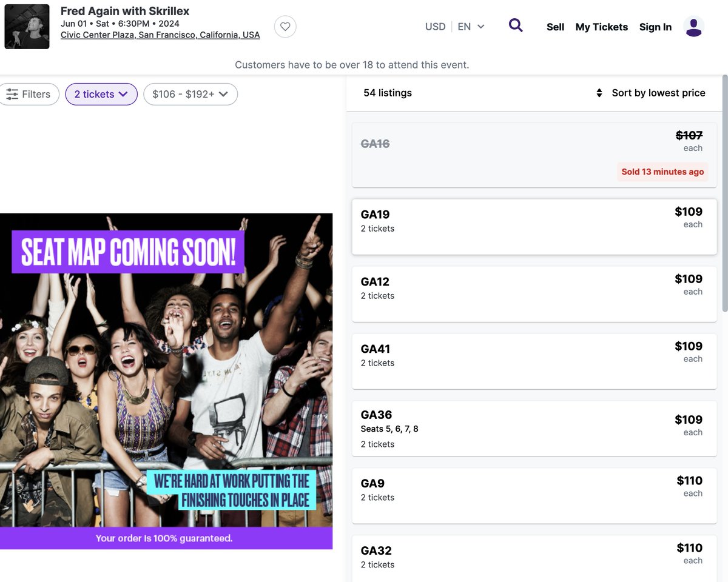728x582 pixels.
Task: Click the event artist thumbnail image
Action: (27, 27)
